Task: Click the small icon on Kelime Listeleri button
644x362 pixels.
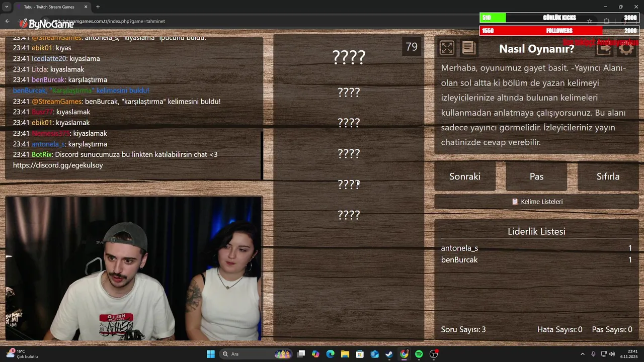Action: coord(515,202)
